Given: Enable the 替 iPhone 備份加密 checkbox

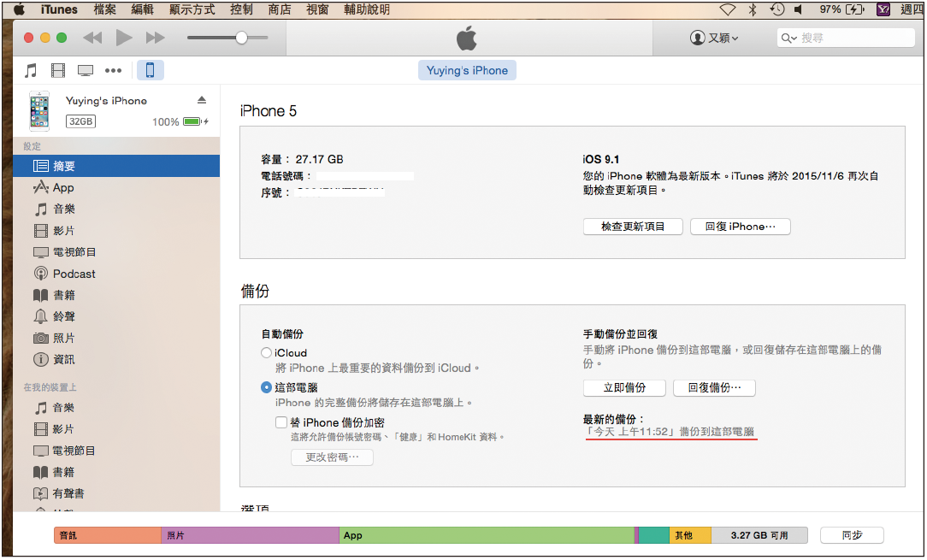Looking at the screenshot, I should 281,422.
